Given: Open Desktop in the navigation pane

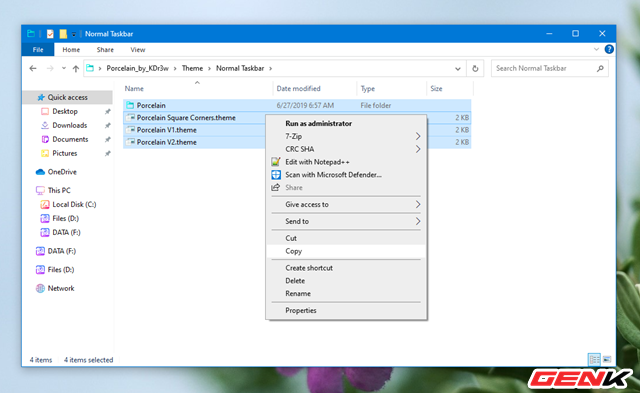Looking at the screenshot, I should (64, 111).
